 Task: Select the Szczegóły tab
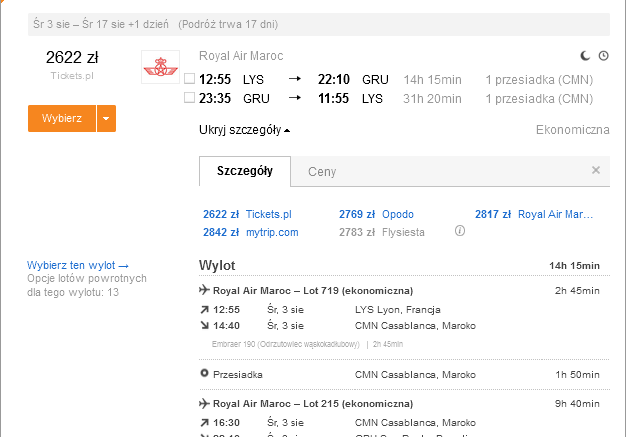pos(245,171)
